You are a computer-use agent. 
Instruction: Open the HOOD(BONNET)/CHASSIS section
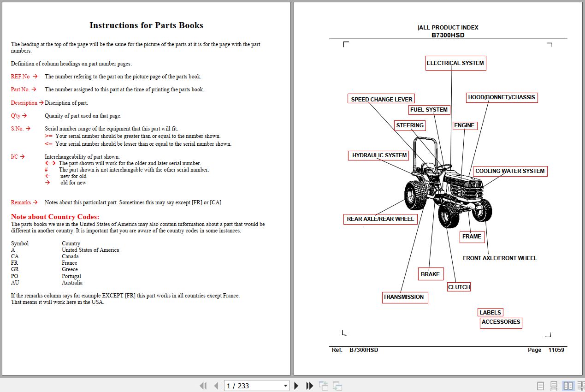coord(502,97)
